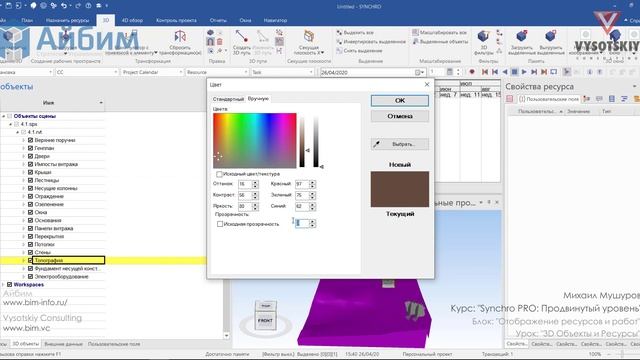
Task: Switch to the Вручную tab in color dialog
Action: coord(258,99)
